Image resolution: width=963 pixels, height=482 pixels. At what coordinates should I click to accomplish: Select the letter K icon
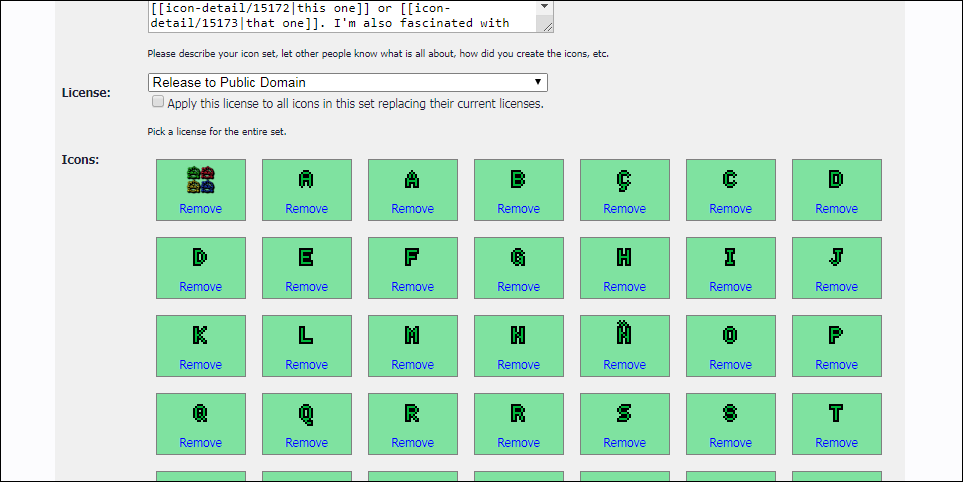click(x=200, y=335)
